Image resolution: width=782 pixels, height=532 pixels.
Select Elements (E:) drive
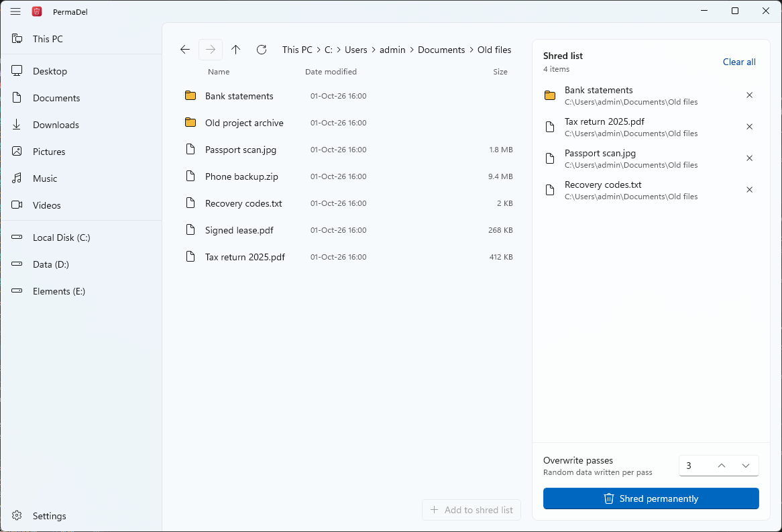point(81,291)
